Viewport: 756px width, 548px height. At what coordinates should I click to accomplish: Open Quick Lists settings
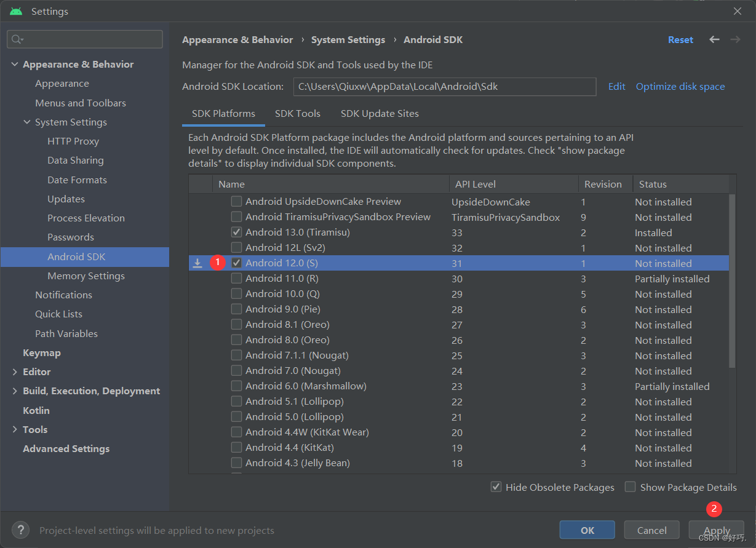pyautogui.click(x=58, y=314)
